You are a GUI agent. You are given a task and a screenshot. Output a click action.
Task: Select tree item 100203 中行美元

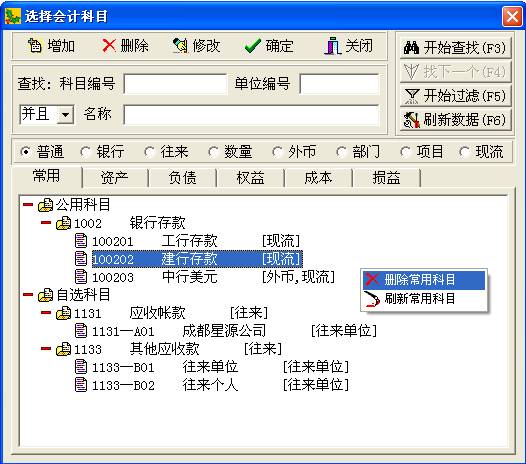pyautogui.click(x=205, y=277)
